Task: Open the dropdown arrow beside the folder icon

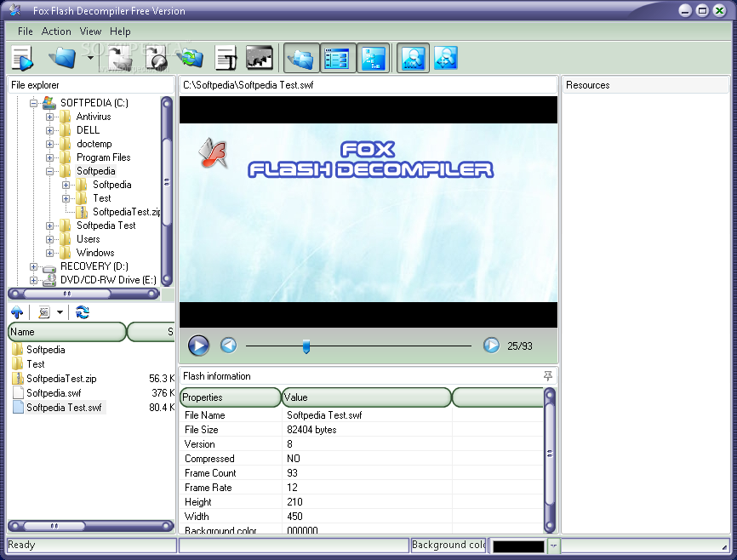Action: pos(90,58)
